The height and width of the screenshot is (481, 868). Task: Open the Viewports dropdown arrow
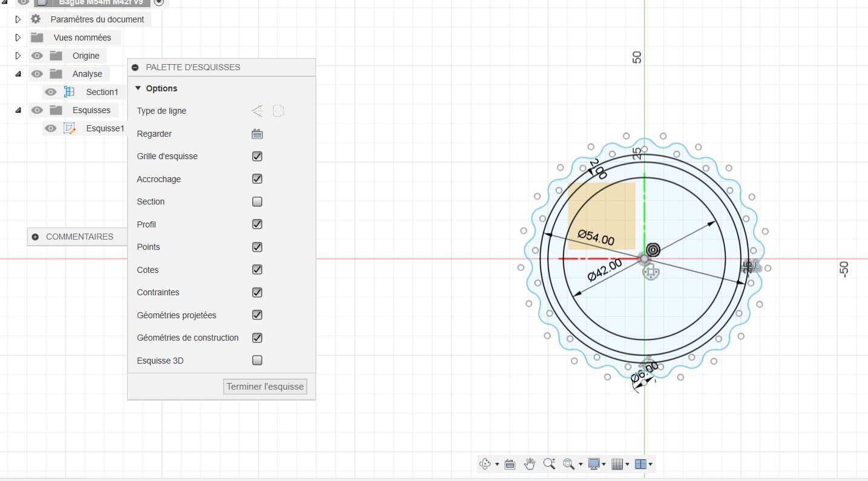(650, 465)
